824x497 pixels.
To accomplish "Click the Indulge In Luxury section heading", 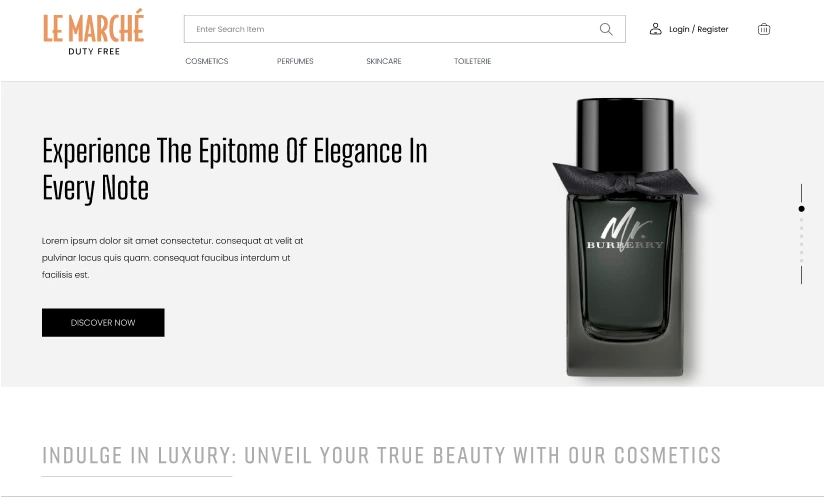I will [x=381, y=455].
